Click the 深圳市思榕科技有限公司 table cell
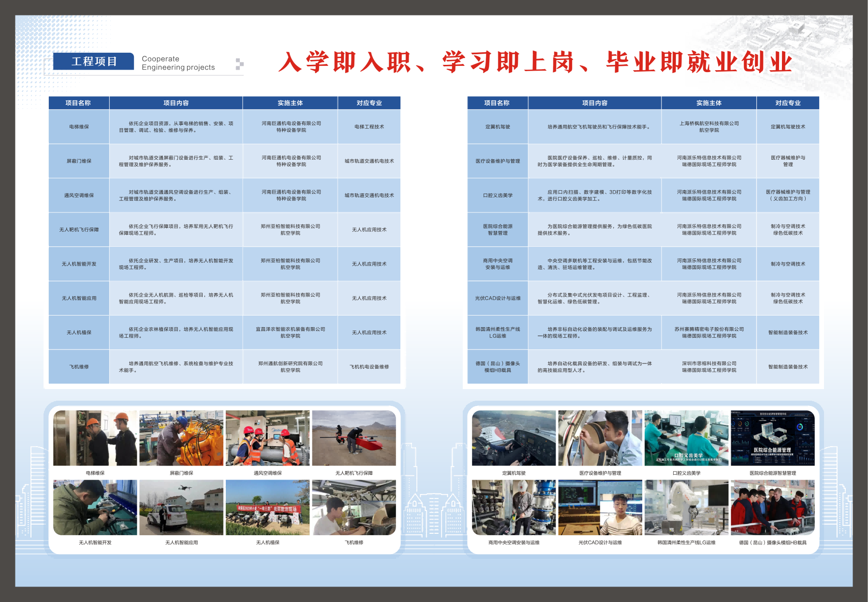The width and height of the screenshot is (868, 602). [x=709, y=367]
